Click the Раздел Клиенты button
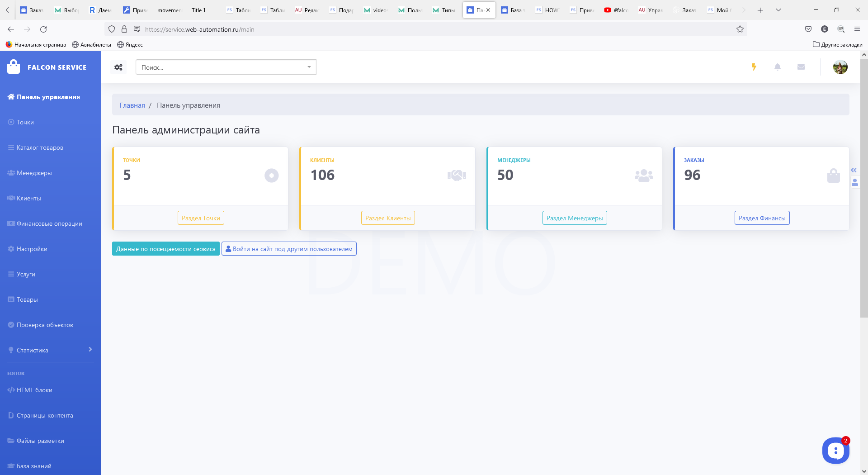Screen dimensions: 868x475 [x=388, y=218]
